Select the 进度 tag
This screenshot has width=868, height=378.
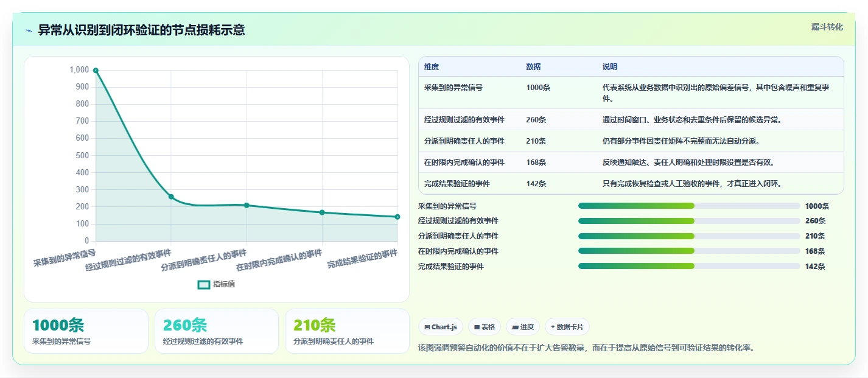[523, 327]
